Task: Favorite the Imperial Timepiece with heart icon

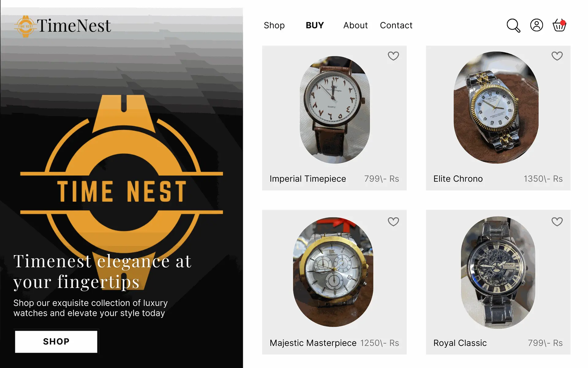Action: click(x=393, y=56)
